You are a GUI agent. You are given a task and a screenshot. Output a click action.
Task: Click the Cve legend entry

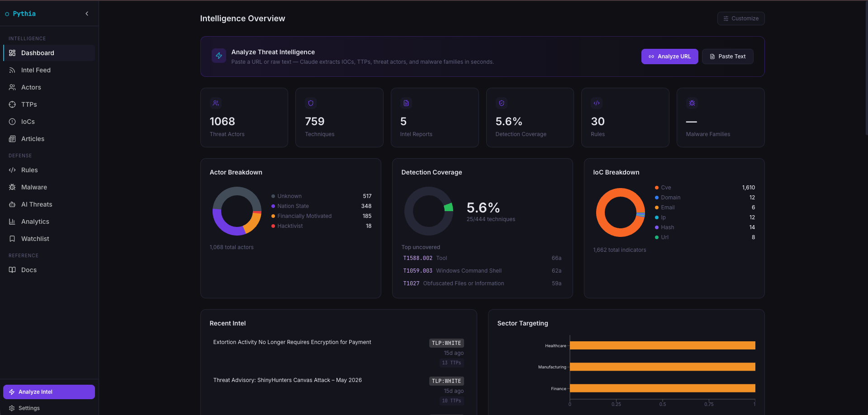[705, 188]
